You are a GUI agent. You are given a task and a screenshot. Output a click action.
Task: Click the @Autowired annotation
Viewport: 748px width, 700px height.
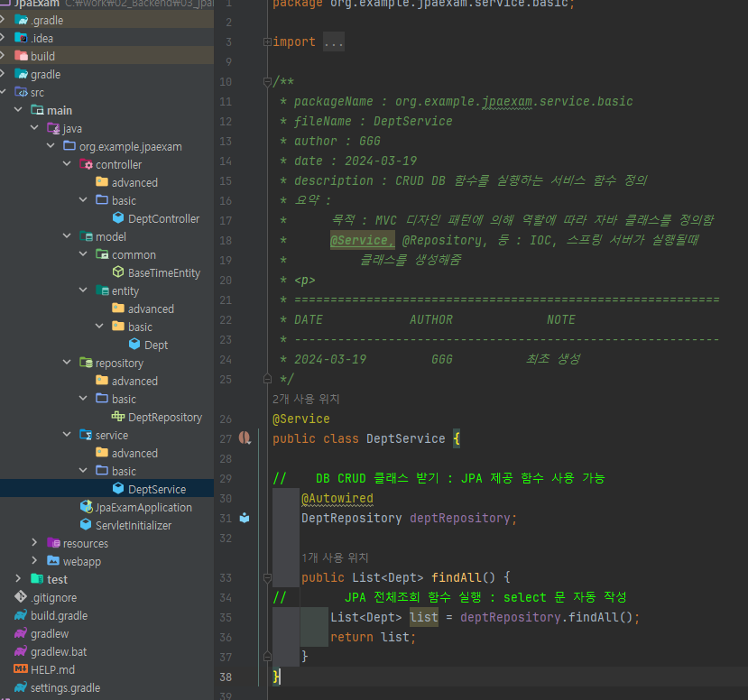coord(337,498)
